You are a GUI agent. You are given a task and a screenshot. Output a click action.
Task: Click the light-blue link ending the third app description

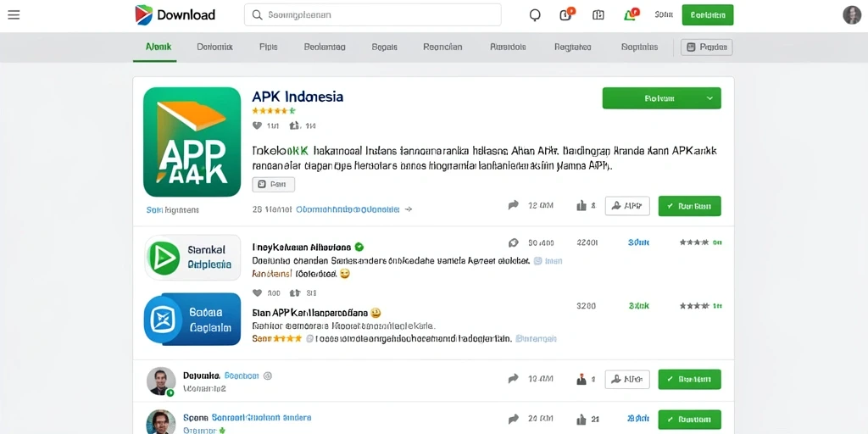click(x=537, y=338)
